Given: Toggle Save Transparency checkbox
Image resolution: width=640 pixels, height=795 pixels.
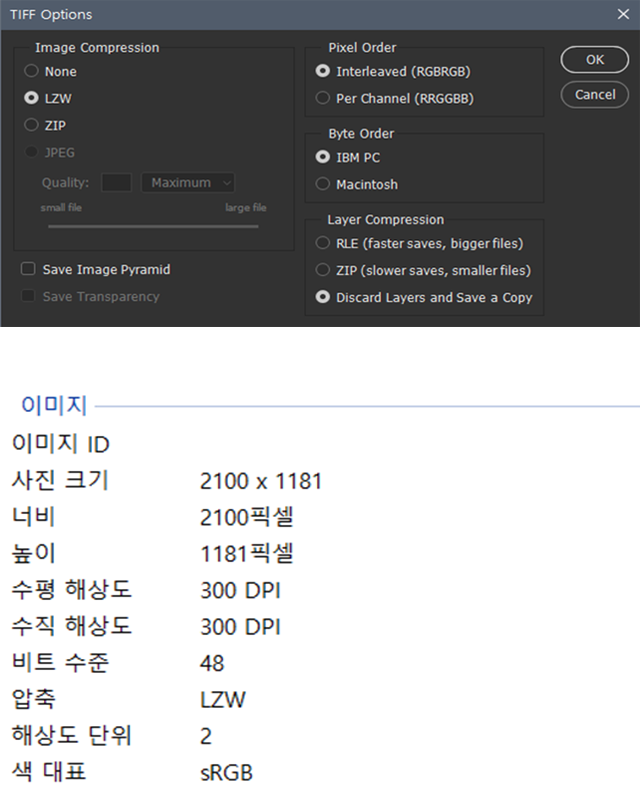Looking at the screenshot, I should (28, 296).
